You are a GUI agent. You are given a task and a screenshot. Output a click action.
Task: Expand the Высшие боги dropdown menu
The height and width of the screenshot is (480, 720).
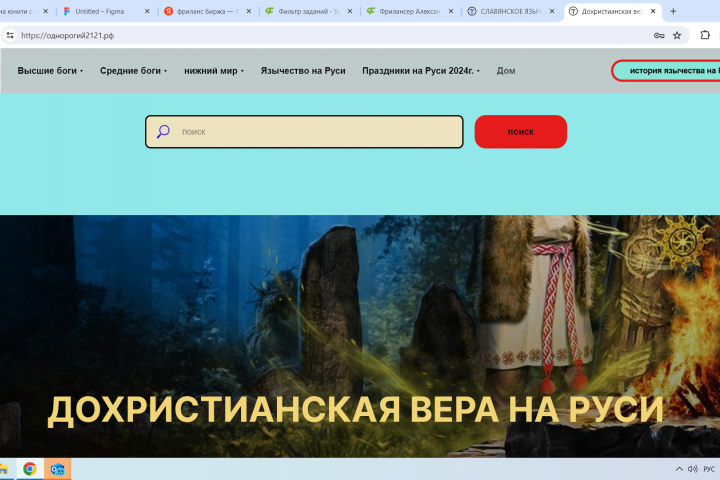pyautogui.click(x=50, y=71)
